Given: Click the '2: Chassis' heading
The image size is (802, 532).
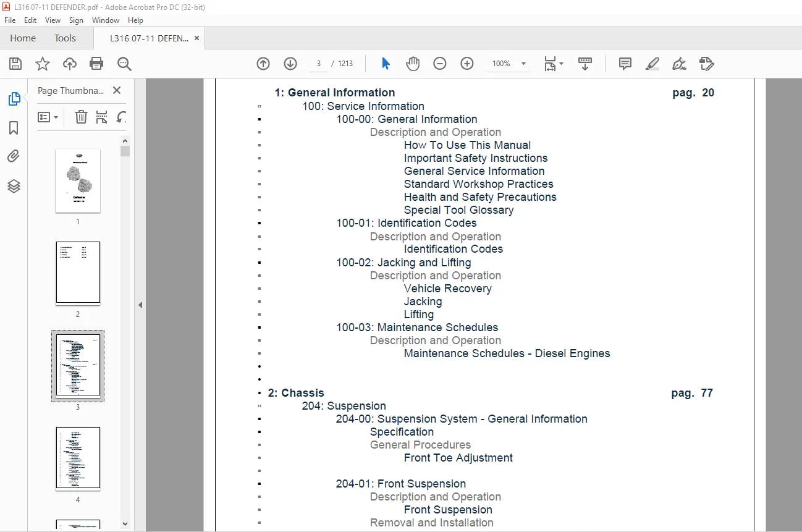Looking at the screenshot, I should click(295, 393).
